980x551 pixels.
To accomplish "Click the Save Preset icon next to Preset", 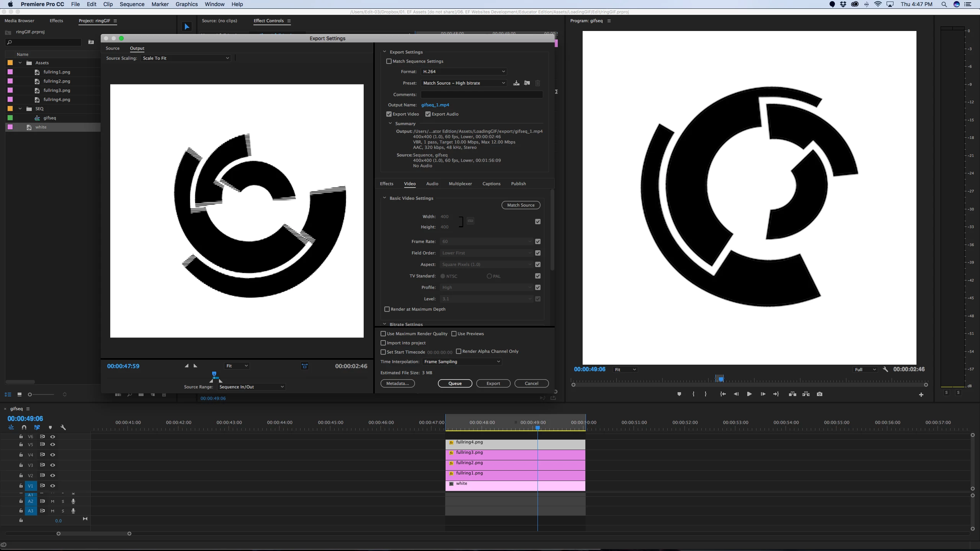I will [x=516, y=83].
